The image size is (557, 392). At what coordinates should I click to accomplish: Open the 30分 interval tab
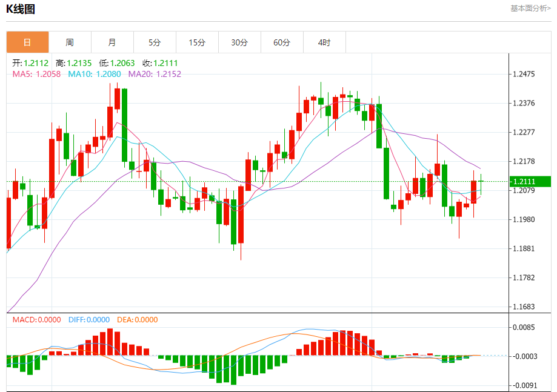pos(240,42)
